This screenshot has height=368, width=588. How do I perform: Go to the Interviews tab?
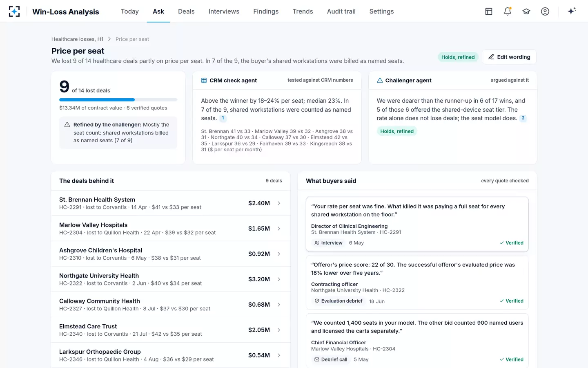tap(224, 11)
